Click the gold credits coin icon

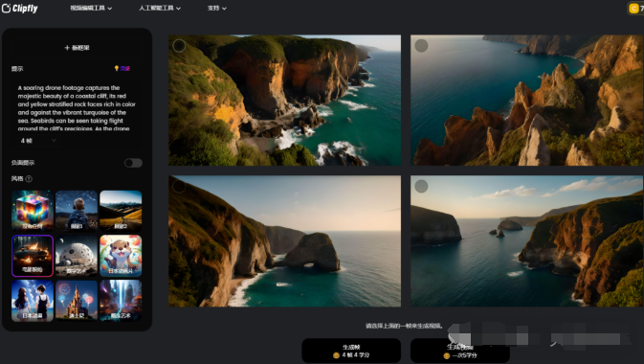pyautogui.click(x=633, y=9)
